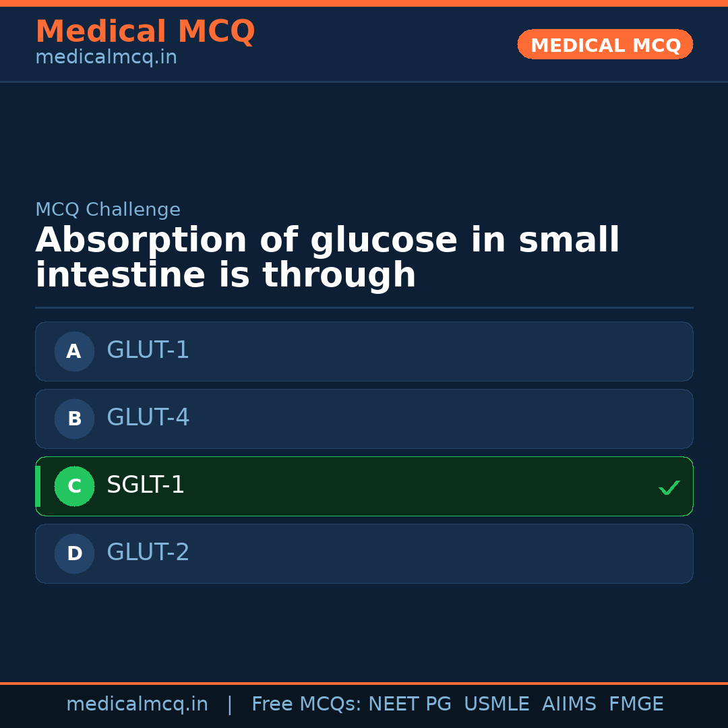Image resolution: width=728 pixels, height=728 pixels.
Task: Click the letter A option circle
Action: click(74, 351)
